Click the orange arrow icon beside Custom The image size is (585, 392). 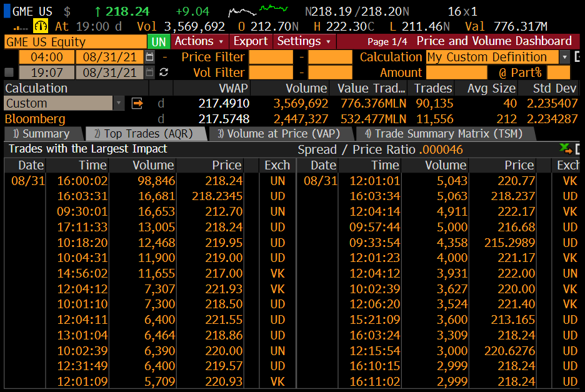(x=137, y=103)
